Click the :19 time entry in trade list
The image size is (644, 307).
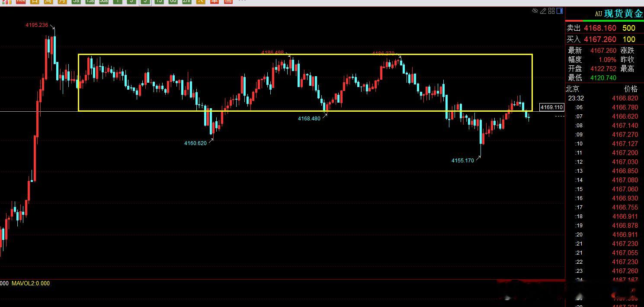point(579,226)
